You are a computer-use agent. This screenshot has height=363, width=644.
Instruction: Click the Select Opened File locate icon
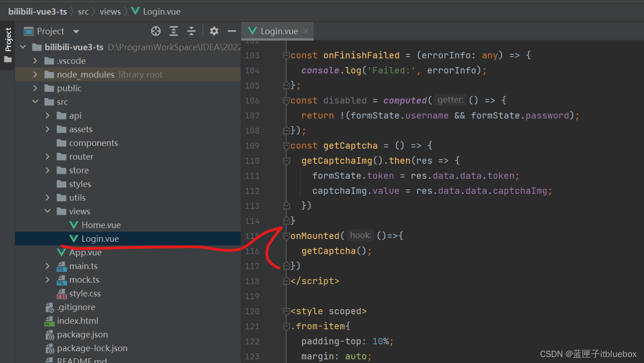[x=156, y=31]
